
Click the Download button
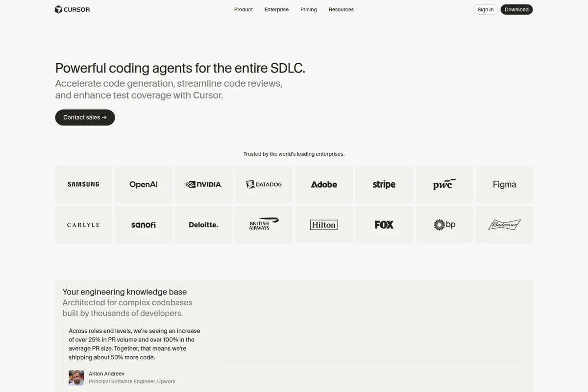(x=516, y=9)
